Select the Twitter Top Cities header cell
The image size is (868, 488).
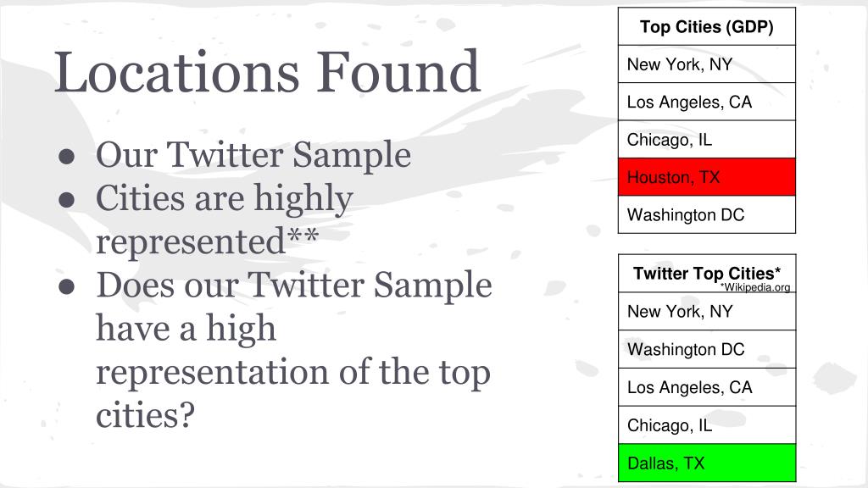pos(707,274)
